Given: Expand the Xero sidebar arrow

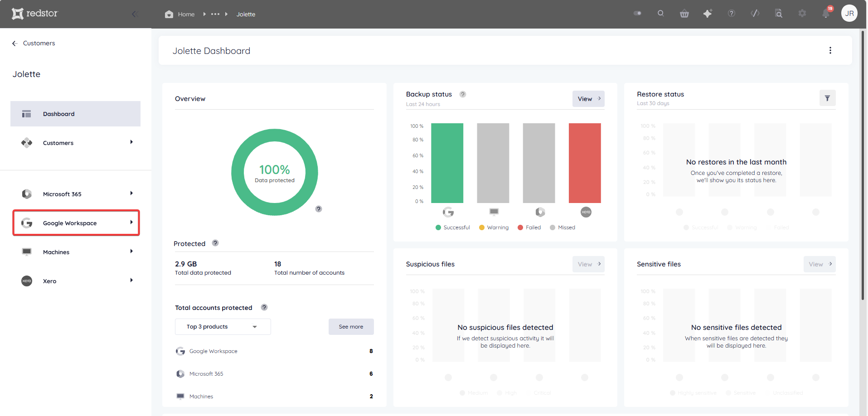Looking at the screenshot, I should 131,281.
